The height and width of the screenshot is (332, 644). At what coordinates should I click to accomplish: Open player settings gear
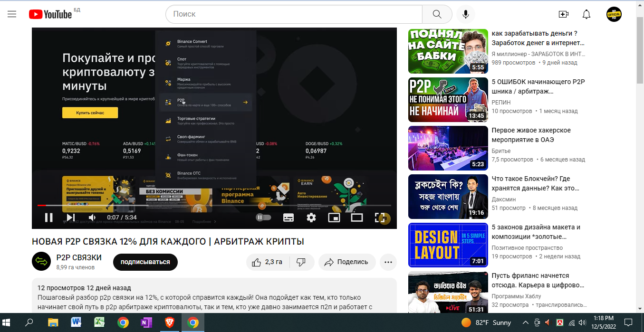311,218
